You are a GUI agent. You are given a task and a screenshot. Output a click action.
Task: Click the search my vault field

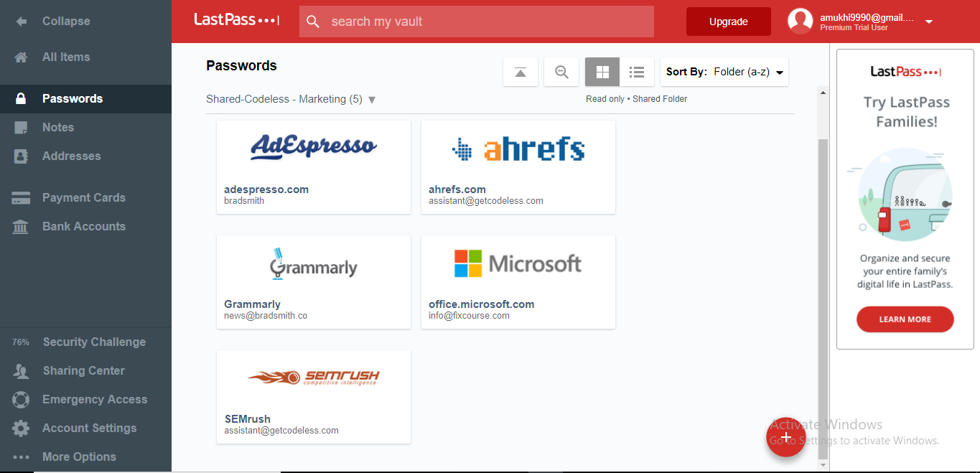coord(477,22)
